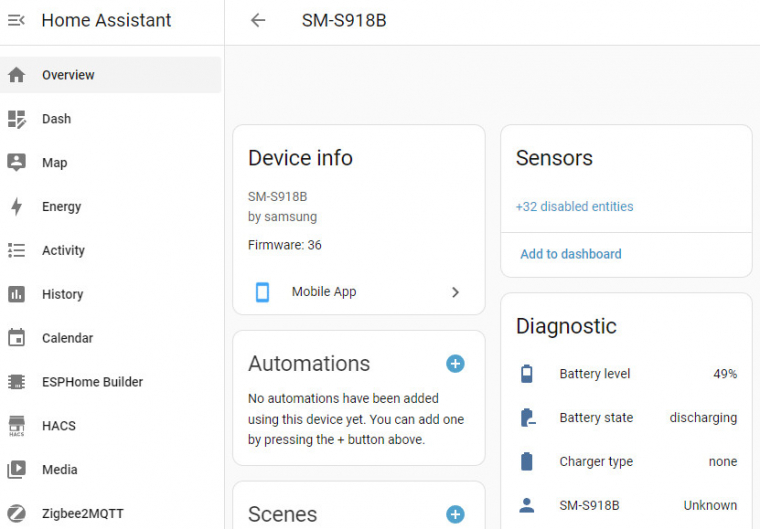The image size is (760, 529).
Task: Add a new automation with plus button
Action: point(455,364)
